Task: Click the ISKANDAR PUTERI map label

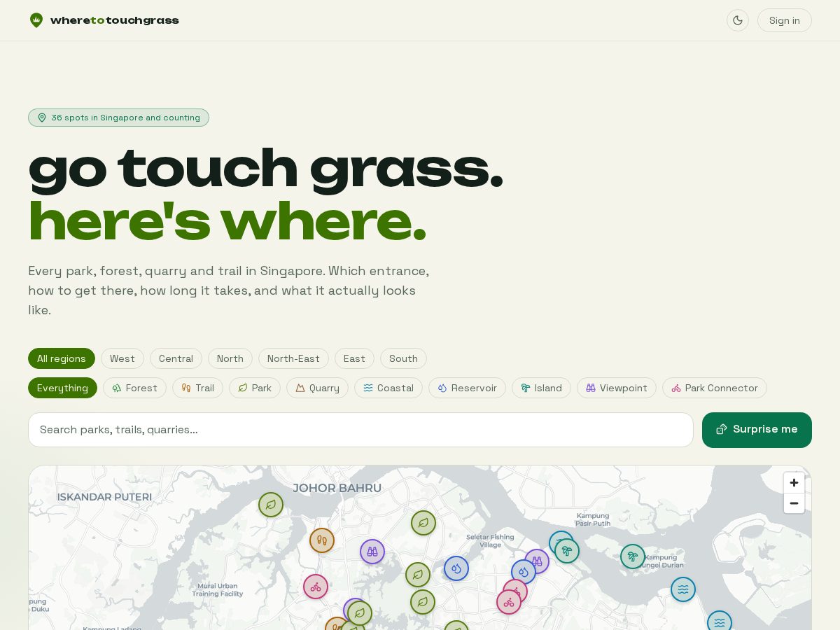Action: (104, 497)
